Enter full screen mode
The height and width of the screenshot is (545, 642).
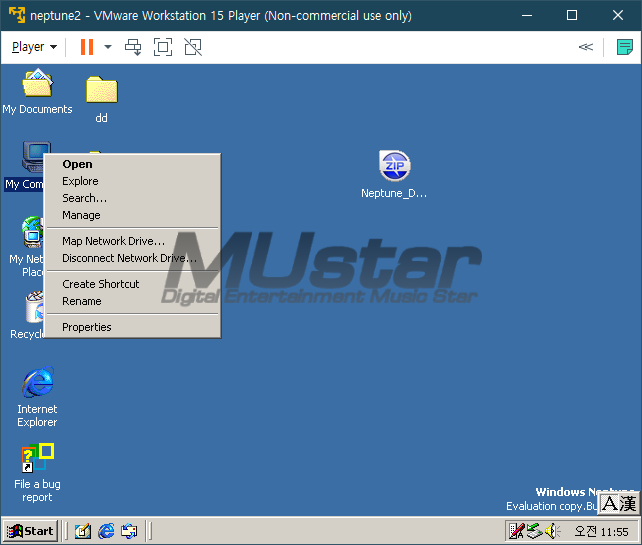tap(163, 47)
